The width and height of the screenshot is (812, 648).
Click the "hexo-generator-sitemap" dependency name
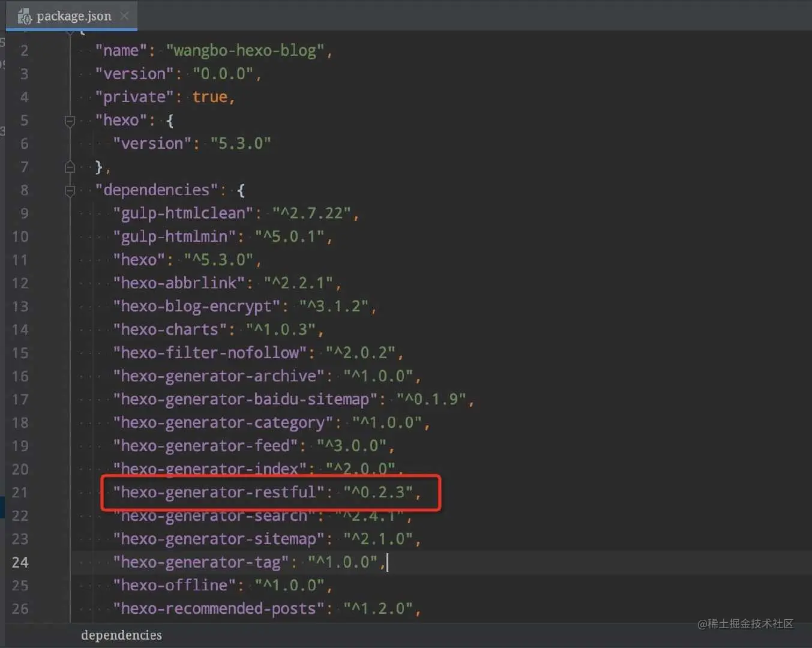click(218, 539)
